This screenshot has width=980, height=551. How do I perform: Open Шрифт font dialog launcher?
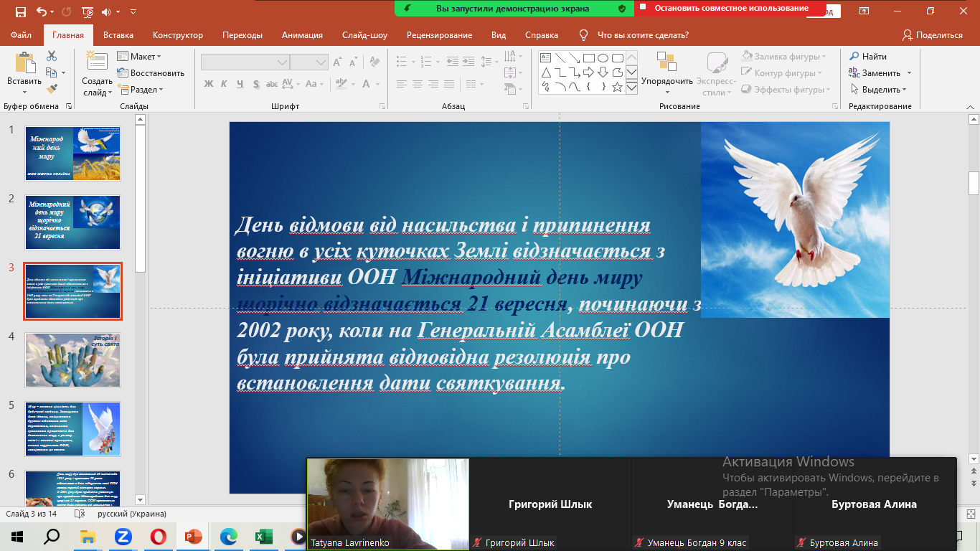(382, 106)
